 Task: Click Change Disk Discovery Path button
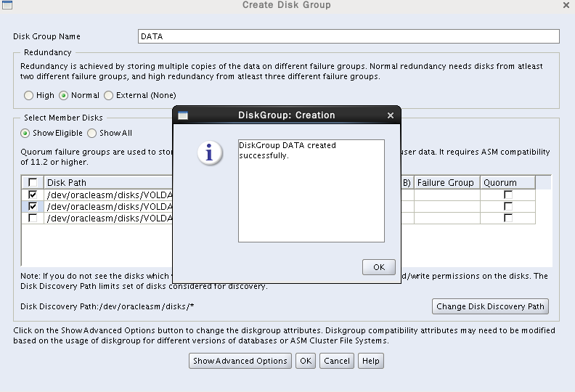click(x=490, y=306)
